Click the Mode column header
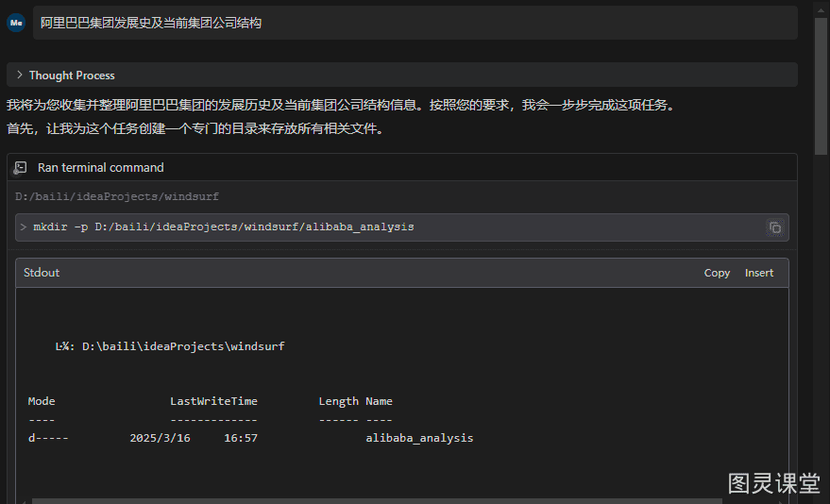Viewport: 830px width, 504px height. point(42,401)
